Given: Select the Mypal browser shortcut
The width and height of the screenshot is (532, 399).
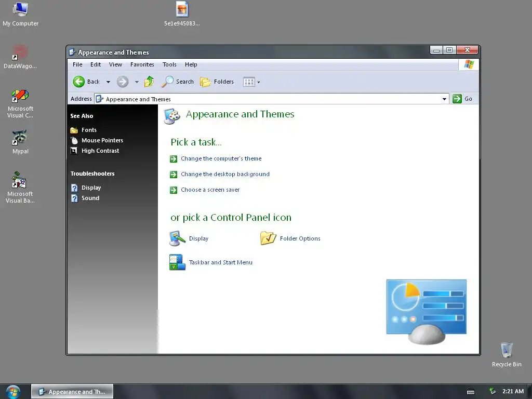Looking at the screenshot, I should (20, 142).
